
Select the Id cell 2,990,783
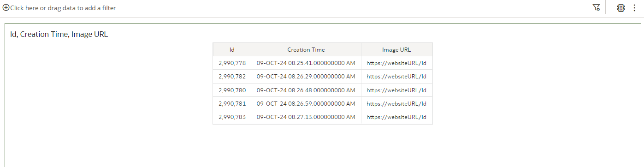pos(232,117)
